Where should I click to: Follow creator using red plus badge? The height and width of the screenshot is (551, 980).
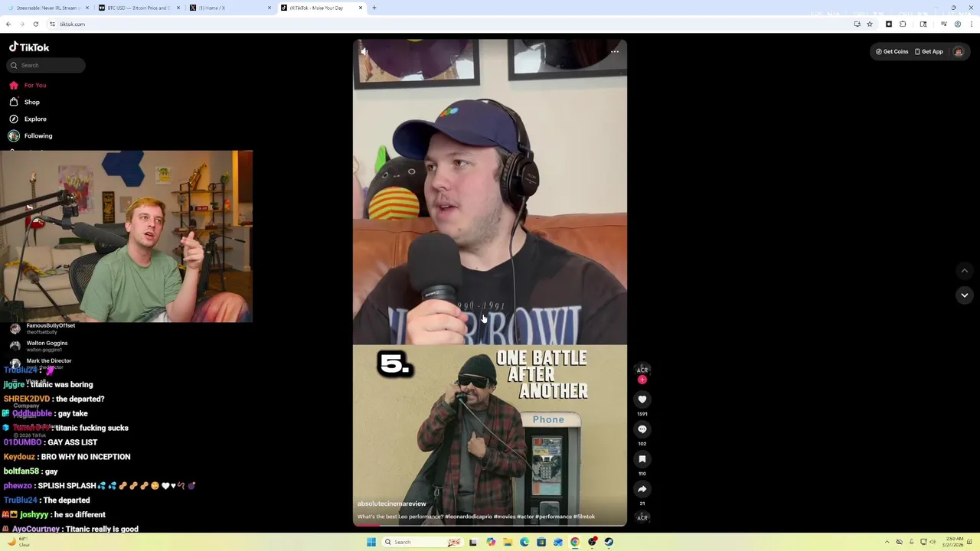[642, 380]
